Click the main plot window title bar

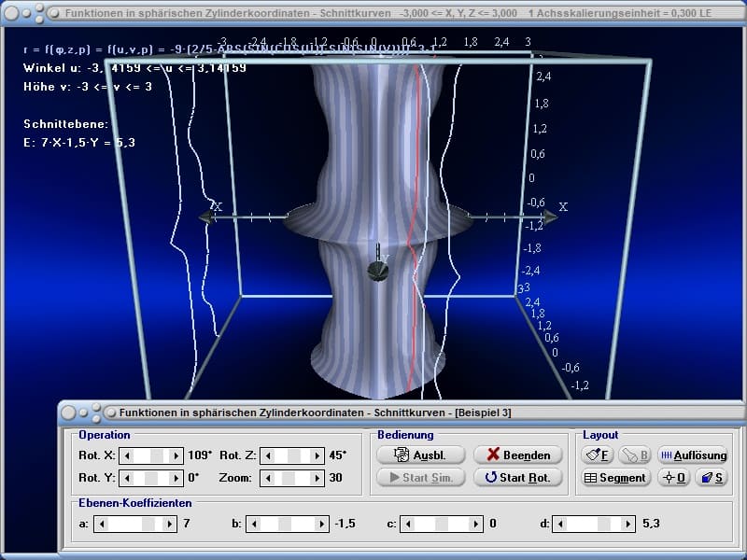(373, 13)
